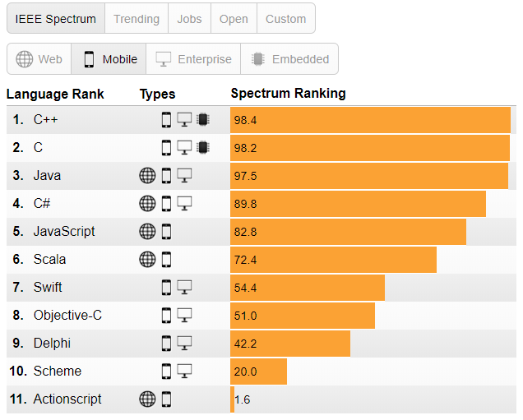Switch to the Trending tab

[137, 19]
